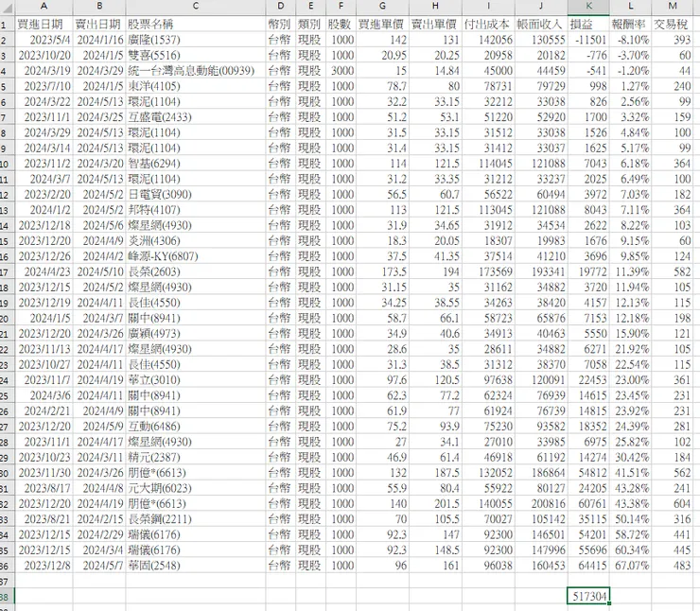Select column A header
This screenshot has width=700, height=611.
pyautogui.click(x=44, y=7)
